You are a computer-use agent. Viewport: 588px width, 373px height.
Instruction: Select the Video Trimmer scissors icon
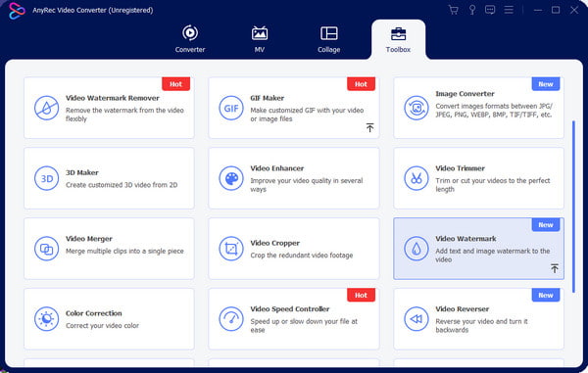click(416, 178)
